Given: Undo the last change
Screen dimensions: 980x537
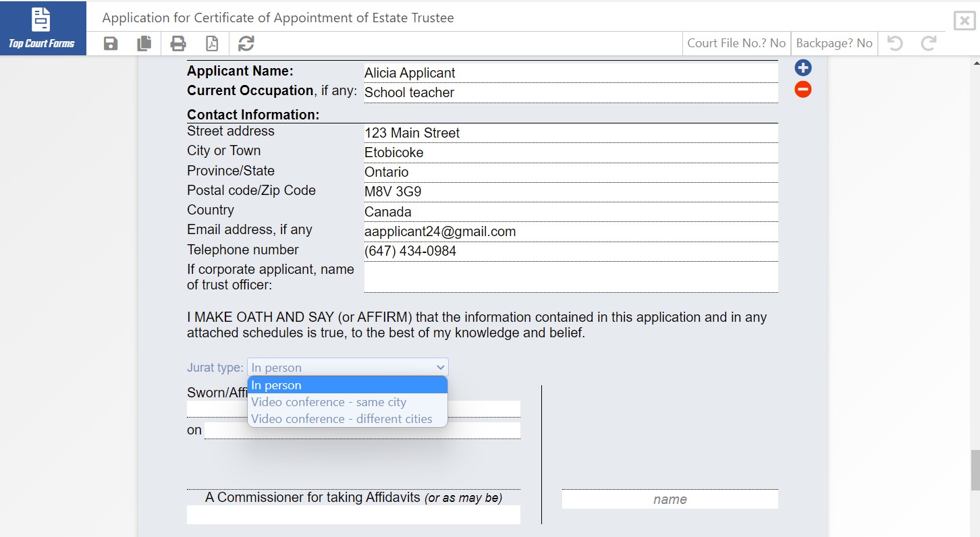Looking at the screenshot, I should (x=895, y=44).
